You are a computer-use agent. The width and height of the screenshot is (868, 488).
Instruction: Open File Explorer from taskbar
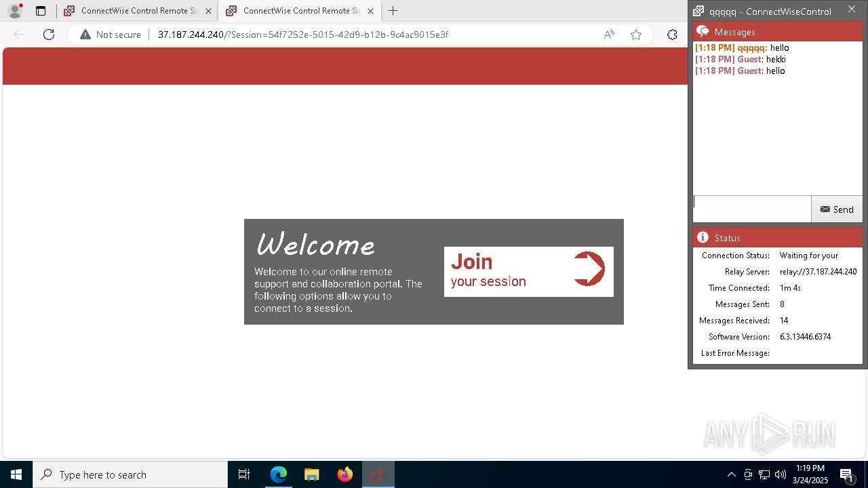311,474
